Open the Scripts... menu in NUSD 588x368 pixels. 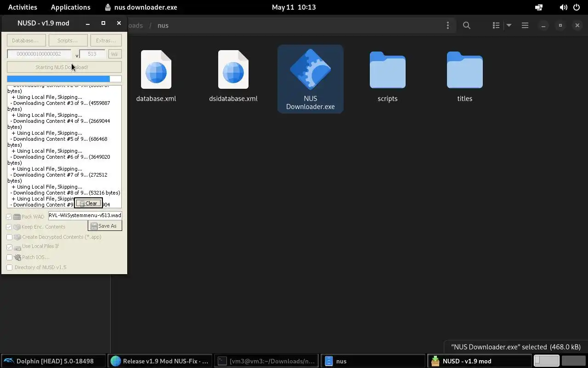pyautogui.click(x=68, y=40)
